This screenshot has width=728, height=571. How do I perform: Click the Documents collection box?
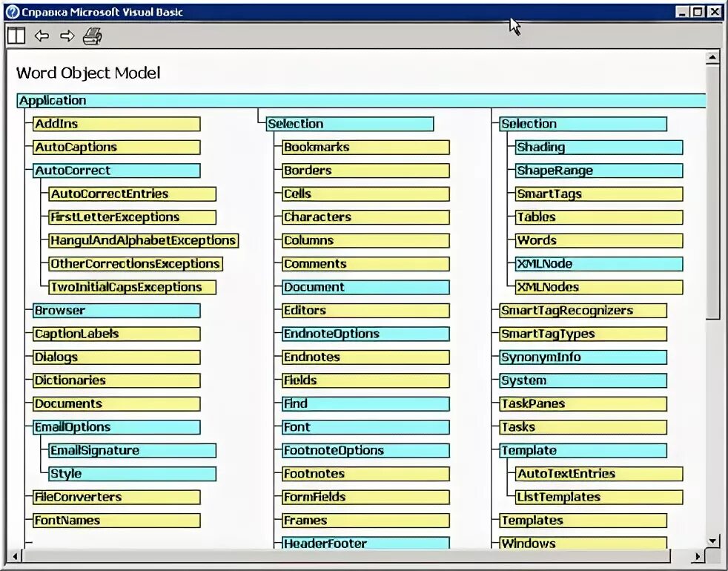click(116, 403)
